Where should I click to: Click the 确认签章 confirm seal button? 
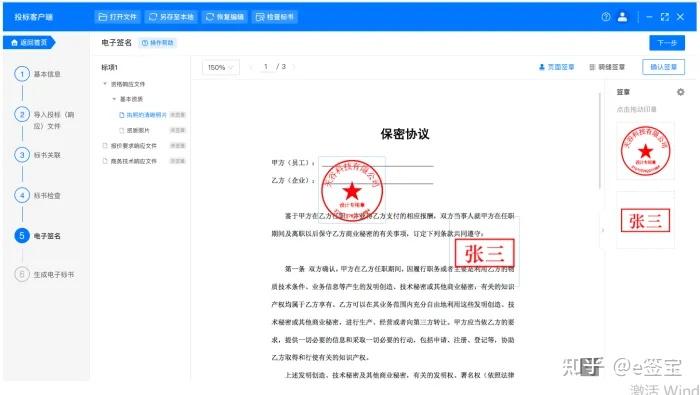(x=663, y=67)
